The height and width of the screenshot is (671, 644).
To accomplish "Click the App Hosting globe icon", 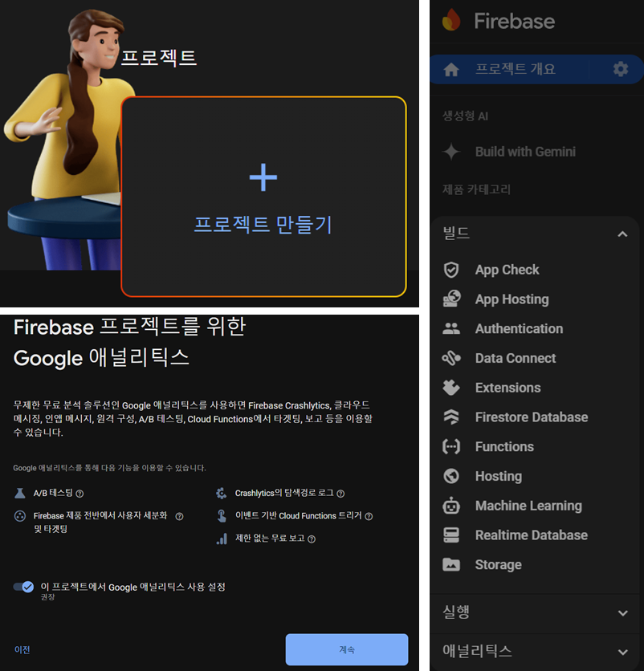I will click(451, 299).
